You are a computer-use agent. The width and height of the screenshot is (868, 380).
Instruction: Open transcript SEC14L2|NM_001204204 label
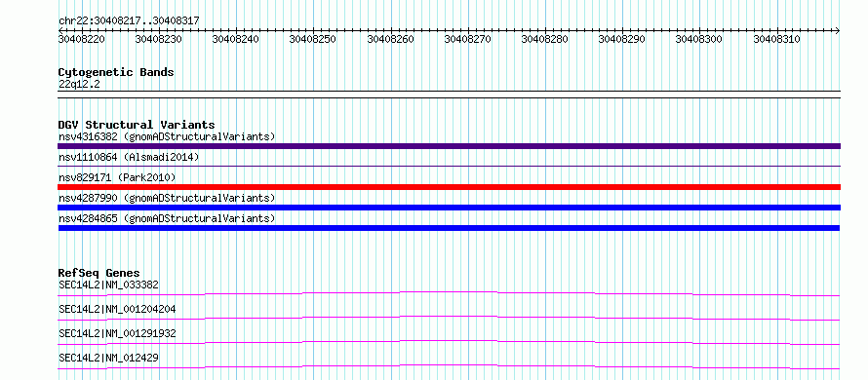pos(117,309)
